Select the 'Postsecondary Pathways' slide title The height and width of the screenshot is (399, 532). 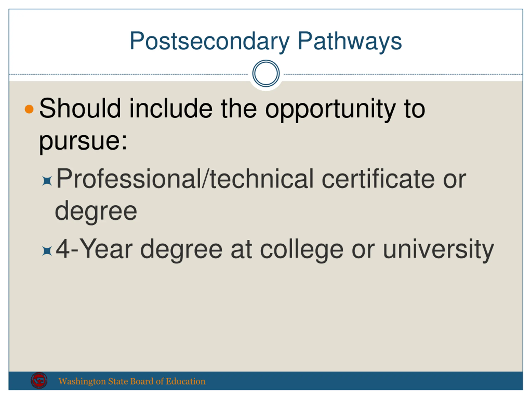(x=266, y=41)
